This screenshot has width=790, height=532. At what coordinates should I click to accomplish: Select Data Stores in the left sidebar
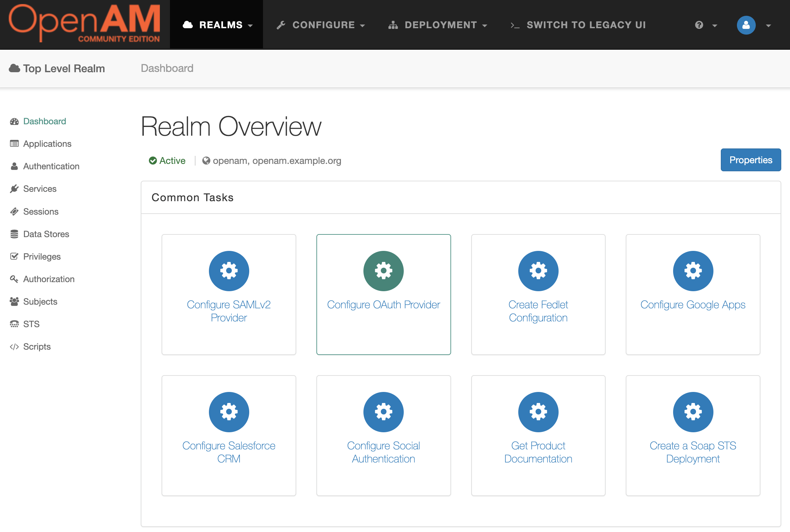pos(46,234)
